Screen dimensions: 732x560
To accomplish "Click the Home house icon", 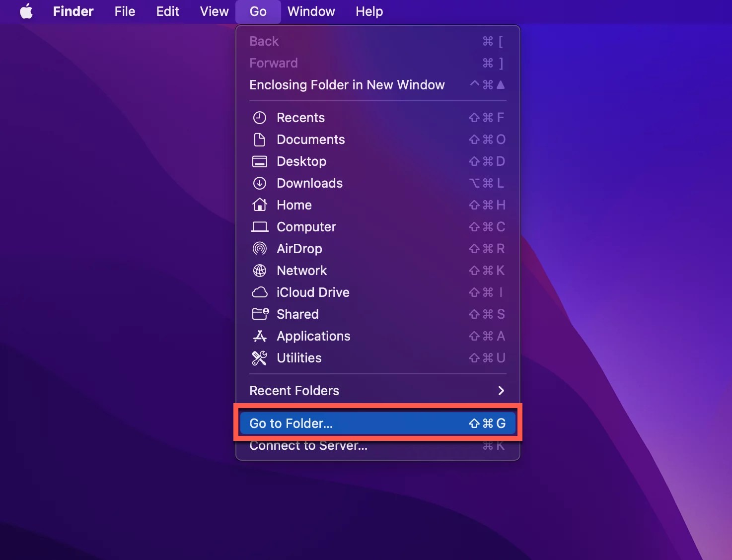I will click(260, 205).
